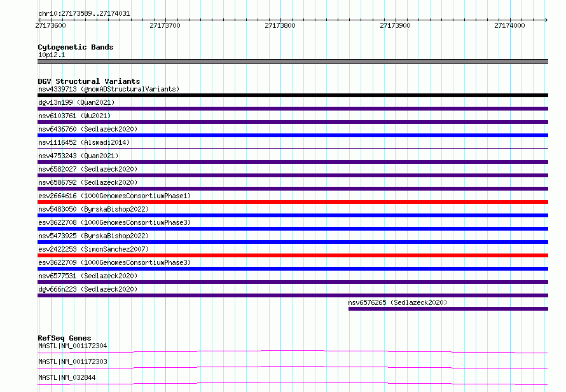The image size is (566, 392).
Task: Open nsv4753243 (Quan2021) variant
Action: (78, 156)
